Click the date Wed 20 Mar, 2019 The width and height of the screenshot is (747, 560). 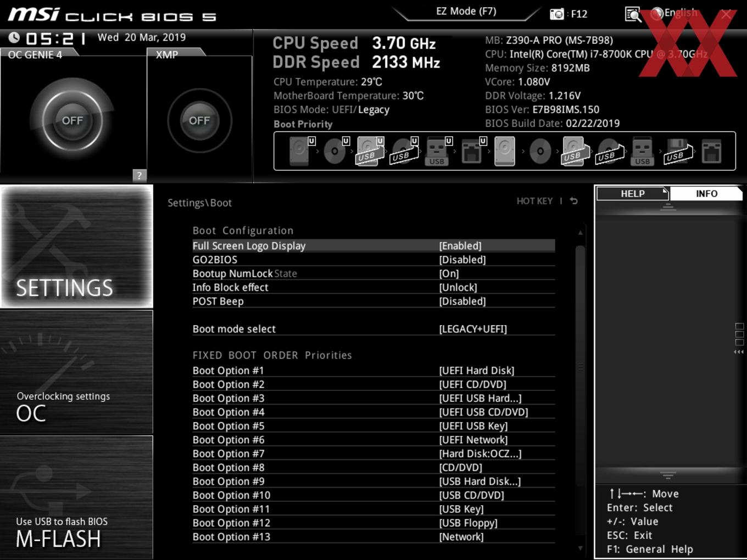[142, 37]
